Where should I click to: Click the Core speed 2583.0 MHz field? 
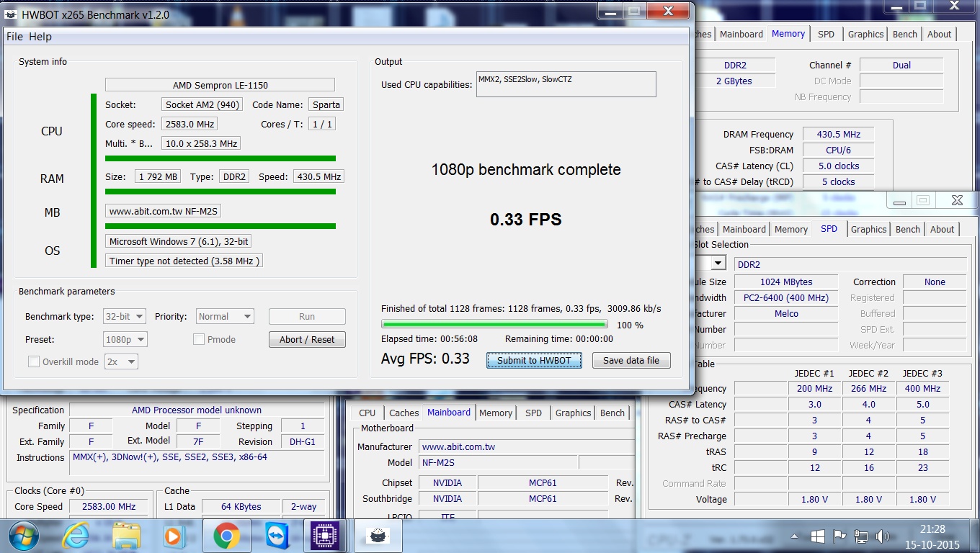coord(190,124)
